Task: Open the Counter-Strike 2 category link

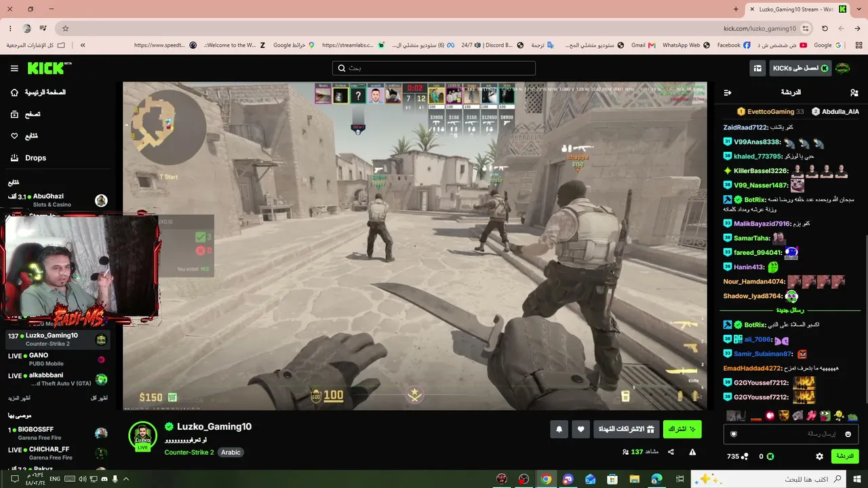Action: tap(189, 452)
